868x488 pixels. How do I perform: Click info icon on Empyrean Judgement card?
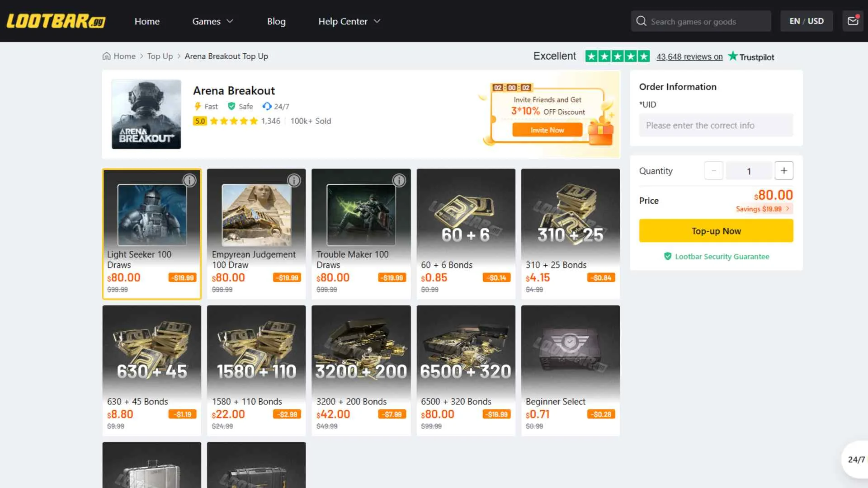click(294, 181)
